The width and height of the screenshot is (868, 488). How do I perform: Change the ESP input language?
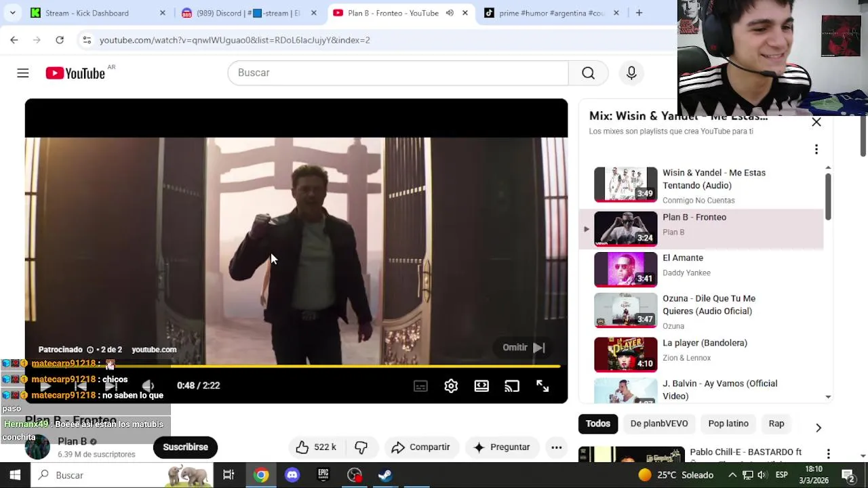point(781,475)
